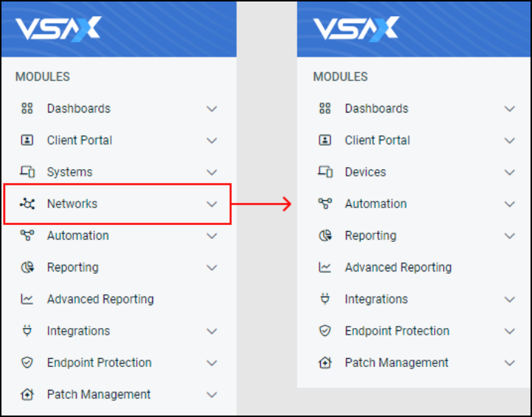This screenshot has width=532, height=417.
Task: Click the Advanced Reporting chart icon in left panel
Action: tap(27, 299)
